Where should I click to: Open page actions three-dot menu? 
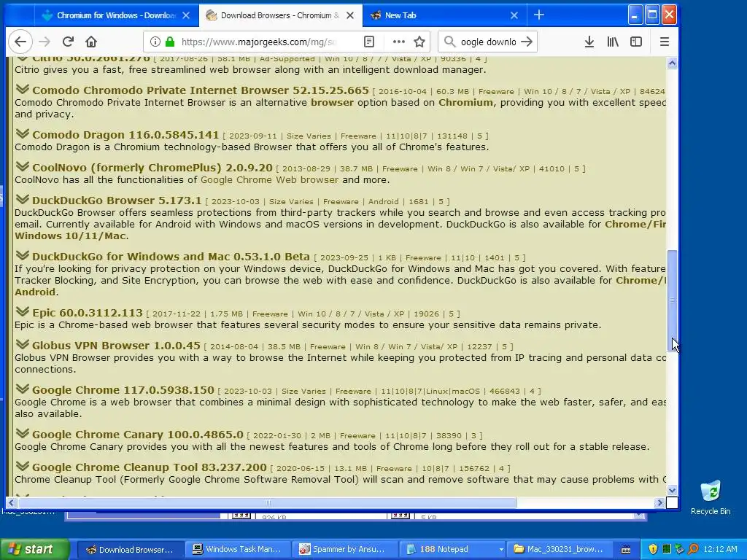point(399,42)
